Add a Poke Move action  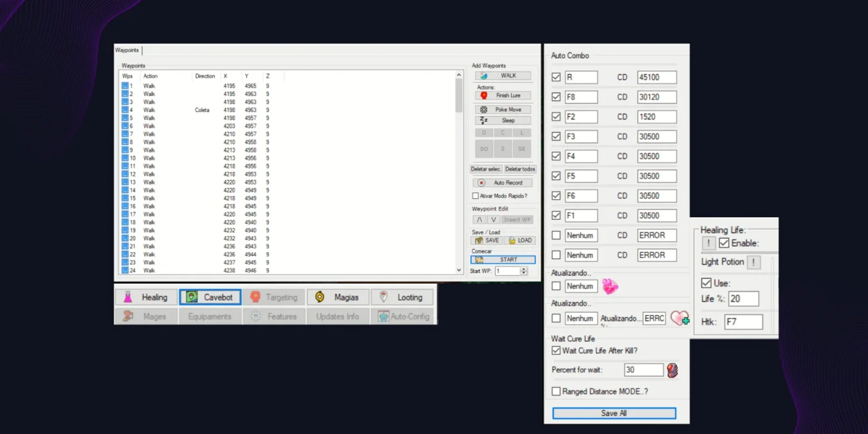click(503, 110)
